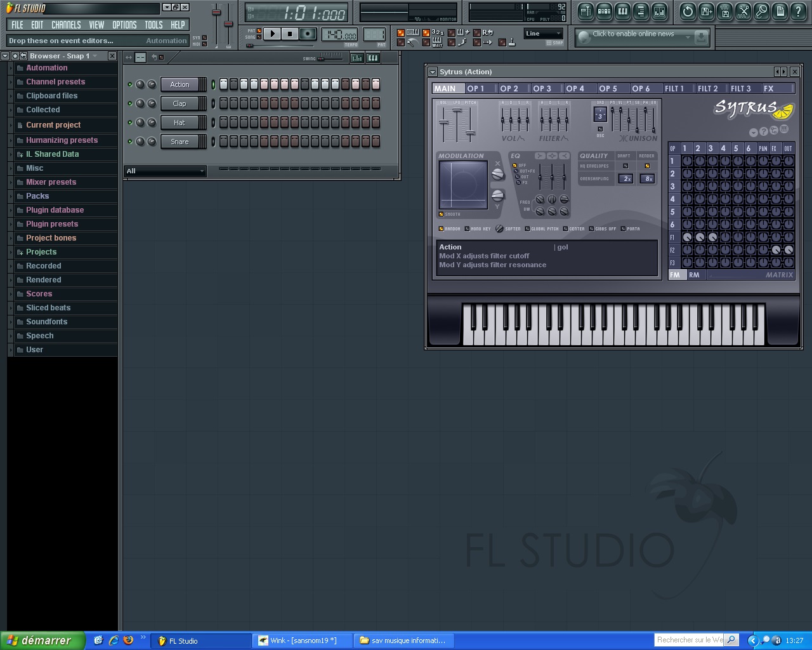Click the Stop button in transport
Image resolution: width=812 pixels, height=650 pixels.
pos(290,34)
